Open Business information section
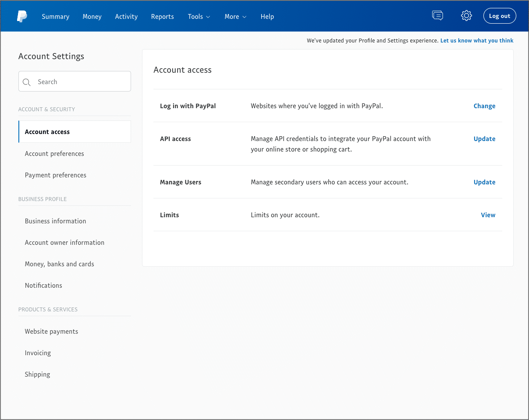 pos(56,221)
